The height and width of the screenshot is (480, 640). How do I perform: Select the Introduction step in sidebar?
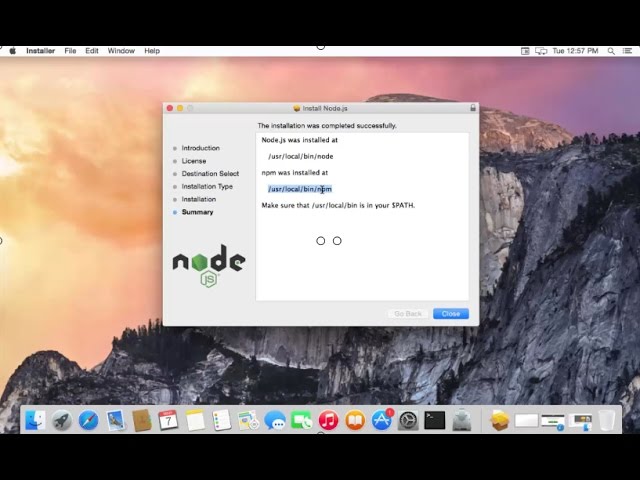(200, 148)
